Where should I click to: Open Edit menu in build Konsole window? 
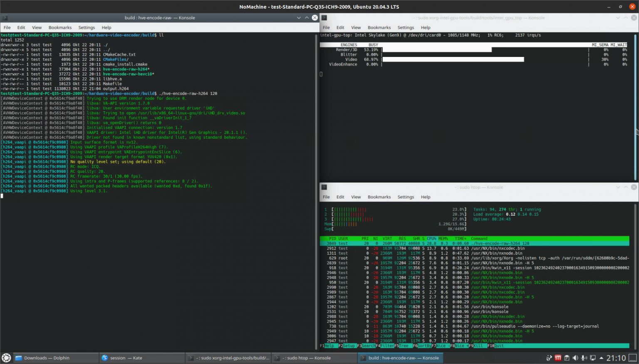point(21,27)
